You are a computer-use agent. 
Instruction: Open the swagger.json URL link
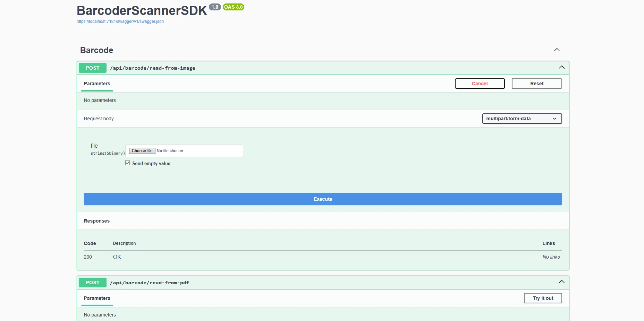[x=120, y=21]
